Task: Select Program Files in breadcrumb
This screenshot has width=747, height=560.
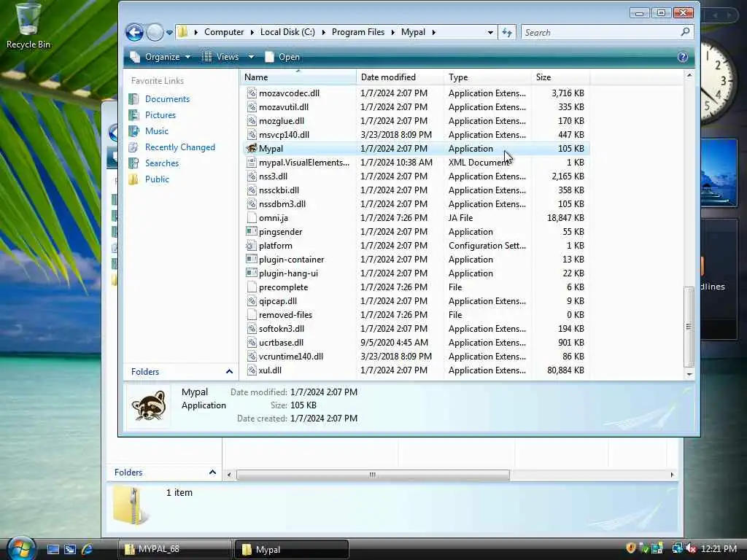Action: pos(357,32)
